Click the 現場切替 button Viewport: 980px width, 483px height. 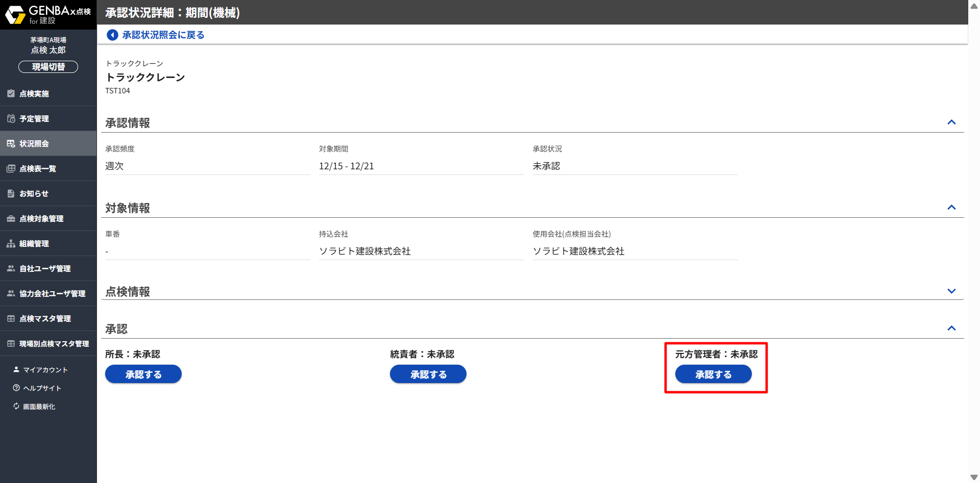click(x=48, y=67)
